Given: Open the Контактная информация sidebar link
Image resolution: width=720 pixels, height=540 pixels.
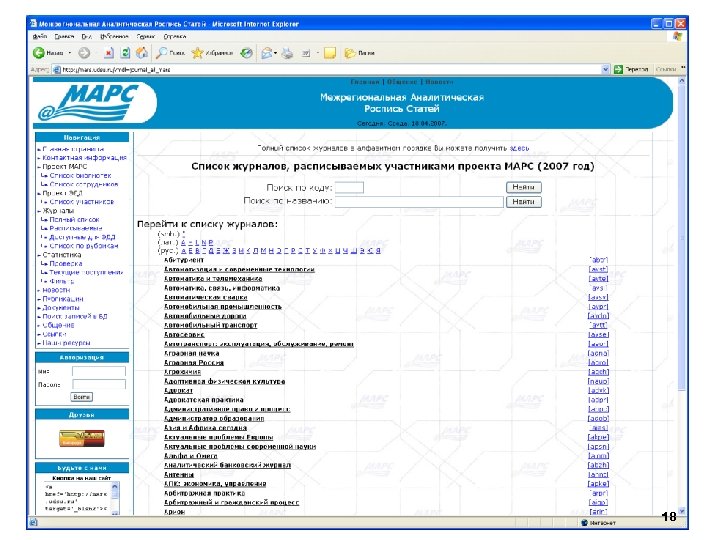Looking at the screenshot, I should (84, 158).
